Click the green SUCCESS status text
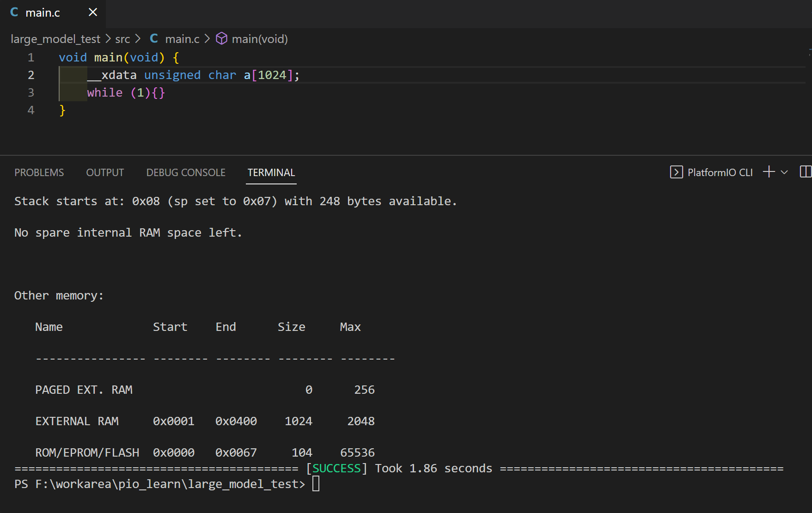The image size is (812, 513). [x=336, y=468]
